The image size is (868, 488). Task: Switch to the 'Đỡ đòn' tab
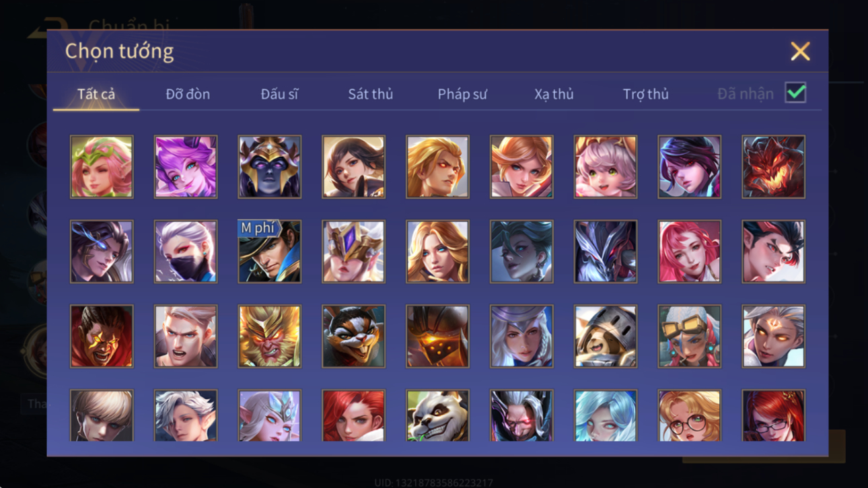click(188, 94)
